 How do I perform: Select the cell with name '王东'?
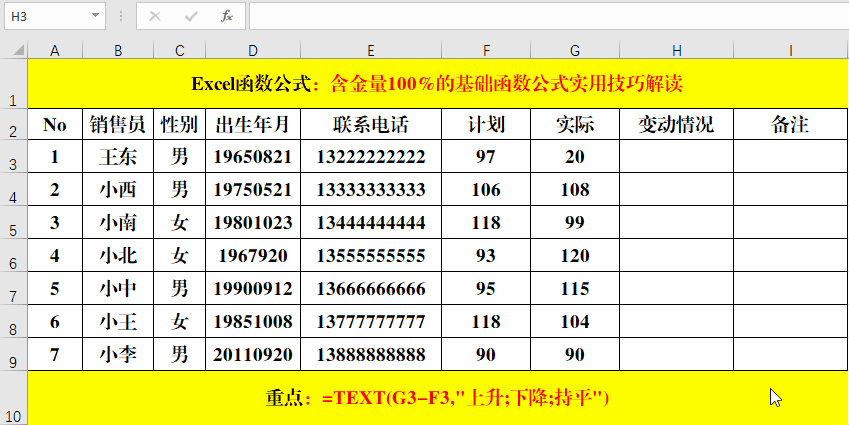(x=118, y=156)
